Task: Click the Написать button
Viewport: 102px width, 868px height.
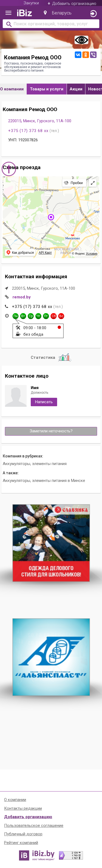Action: coord(44,402)
